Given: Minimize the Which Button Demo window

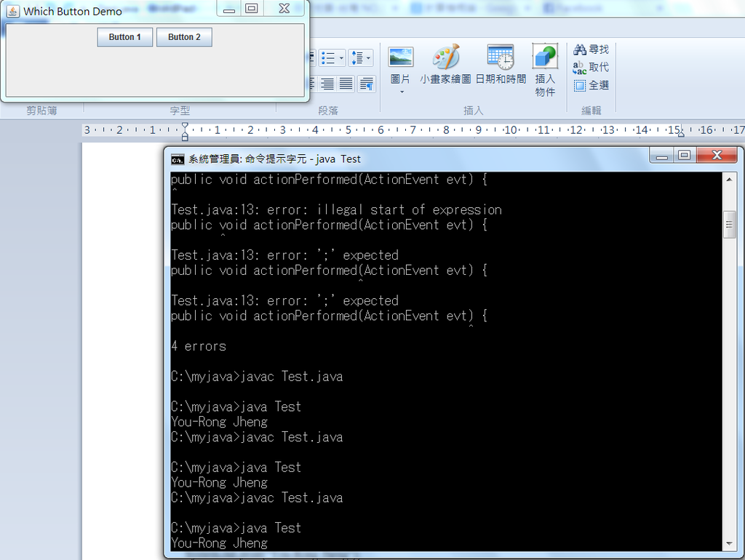Looking at the screenshot, I should pos(229,9).
